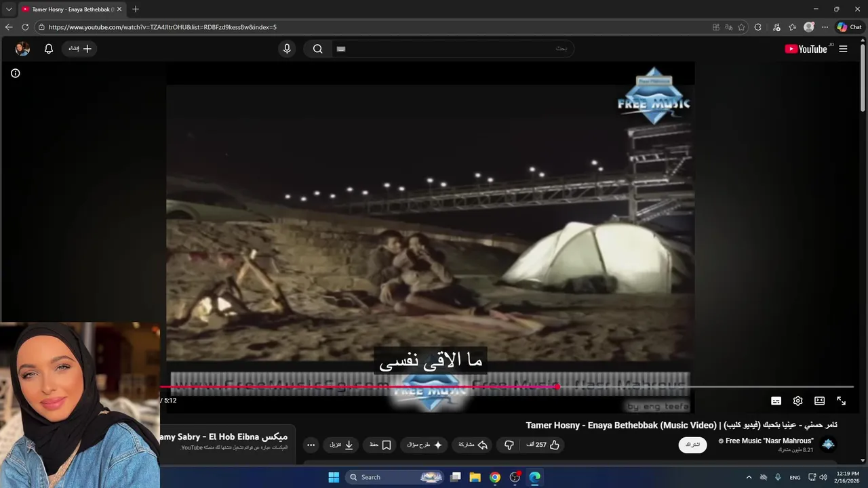Run the search via the magnifier icon
The image size is (868, 488).
[317, 49]
